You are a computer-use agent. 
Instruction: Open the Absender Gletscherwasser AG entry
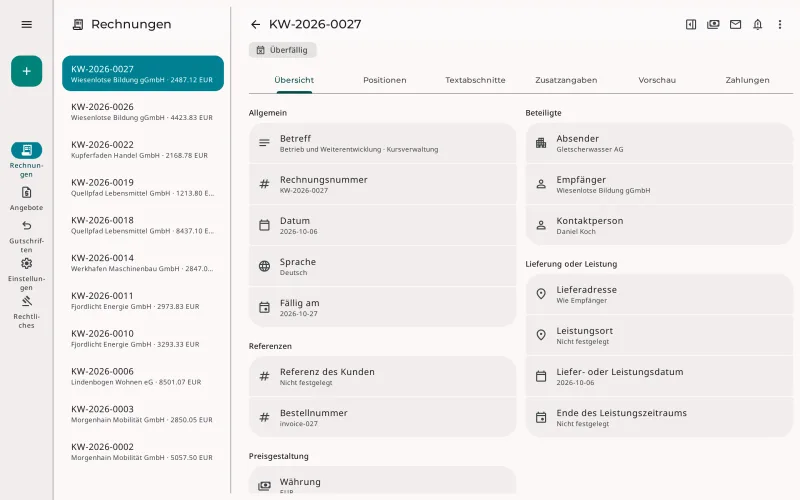659,143
